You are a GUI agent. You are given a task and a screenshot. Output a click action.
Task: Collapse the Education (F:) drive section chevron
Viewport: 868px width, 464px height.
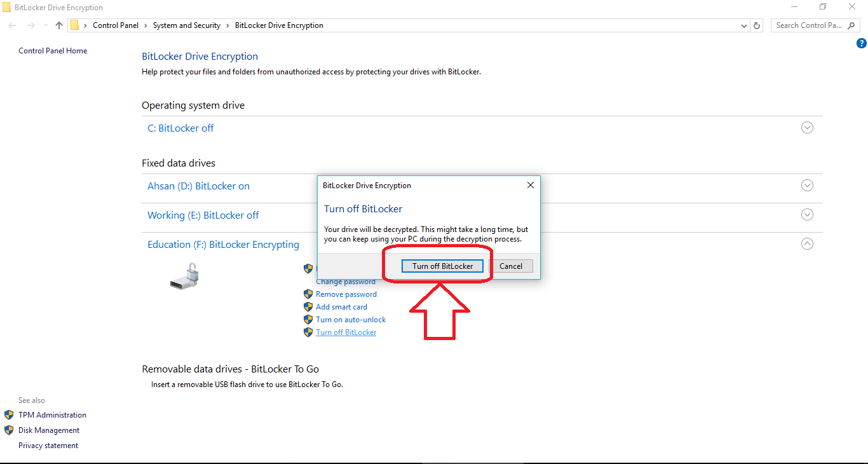click(807, 244)
